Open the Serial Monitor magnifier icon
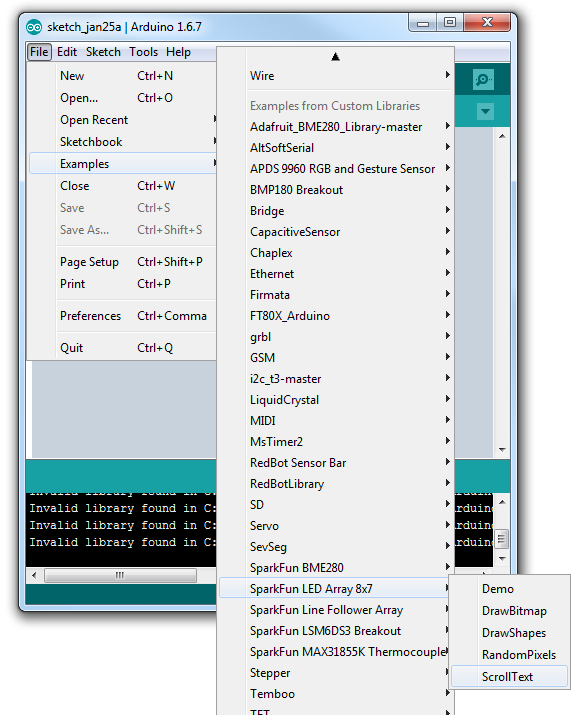This screenshot has height=715, width=581. pos(483,80)
